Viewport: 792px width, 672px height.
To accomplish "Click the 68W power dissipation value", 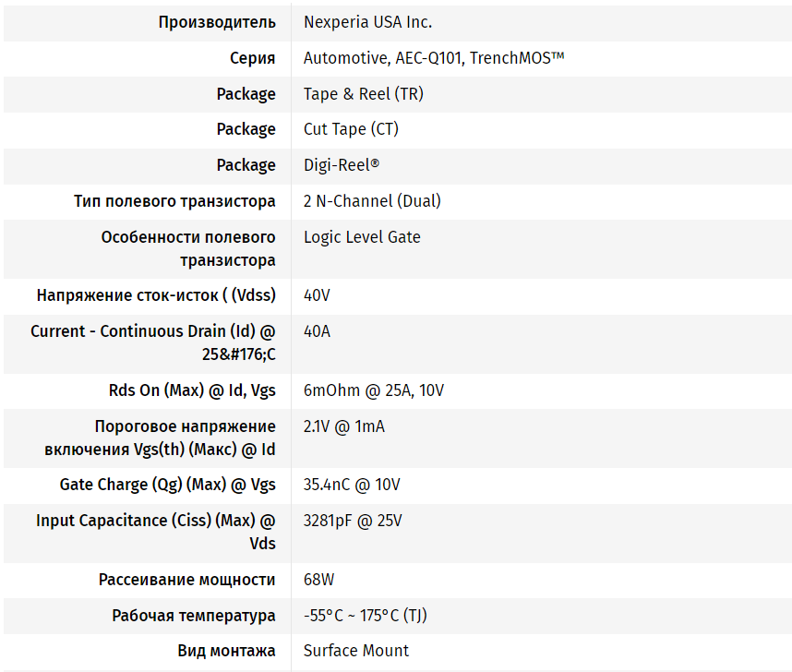I will 318,580.
